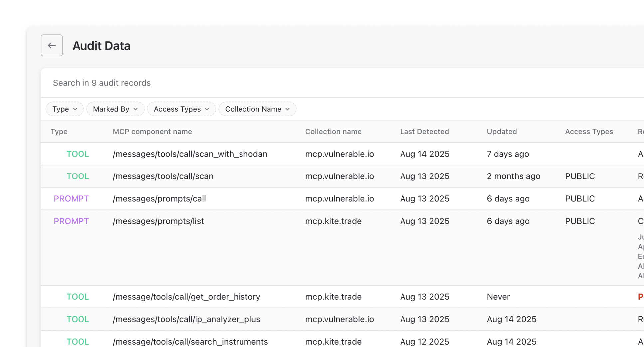This screenshot has width=644, height=347.
Task: Click mcp.kite.trade collection on prompts/list row
Action: [333, 221]
